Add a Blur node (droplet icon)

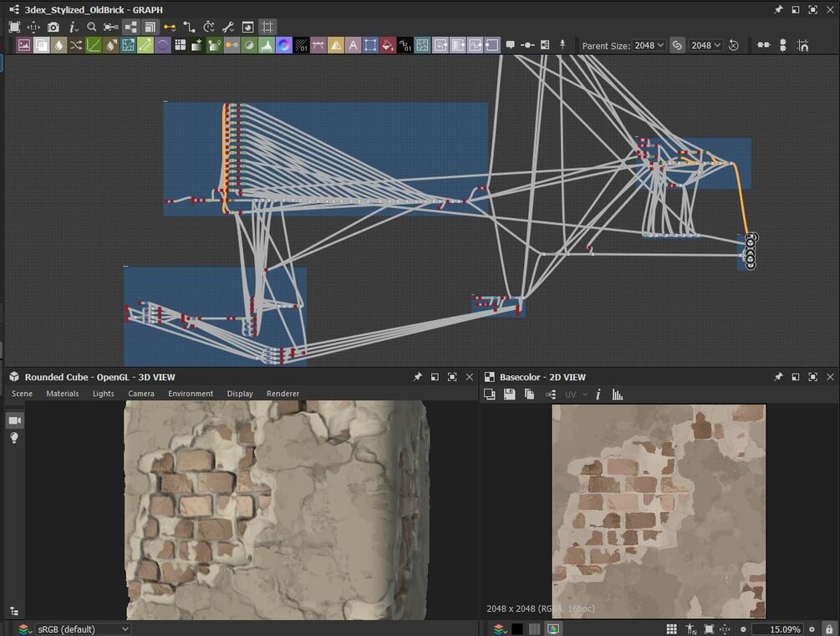pyautogui.click(x=59, y=45)
